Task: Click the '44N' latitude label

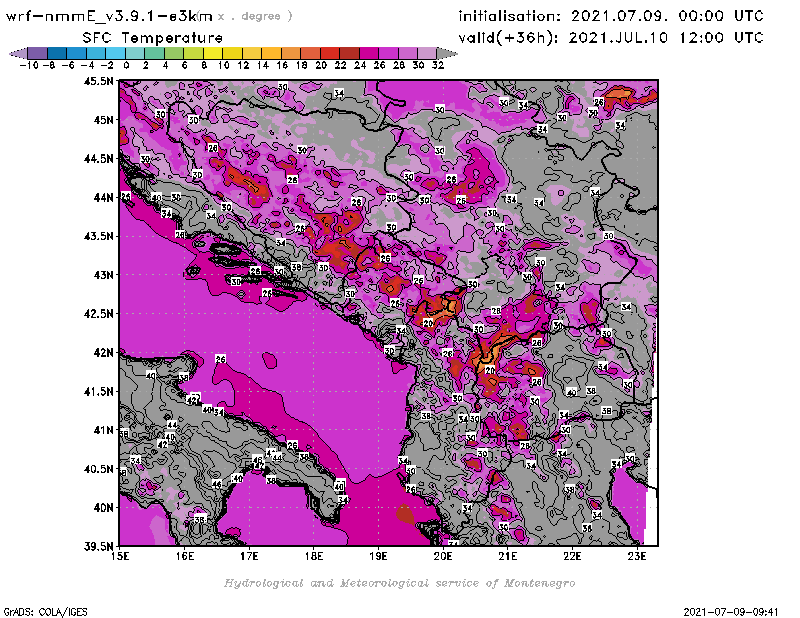Action: point(103,197)
